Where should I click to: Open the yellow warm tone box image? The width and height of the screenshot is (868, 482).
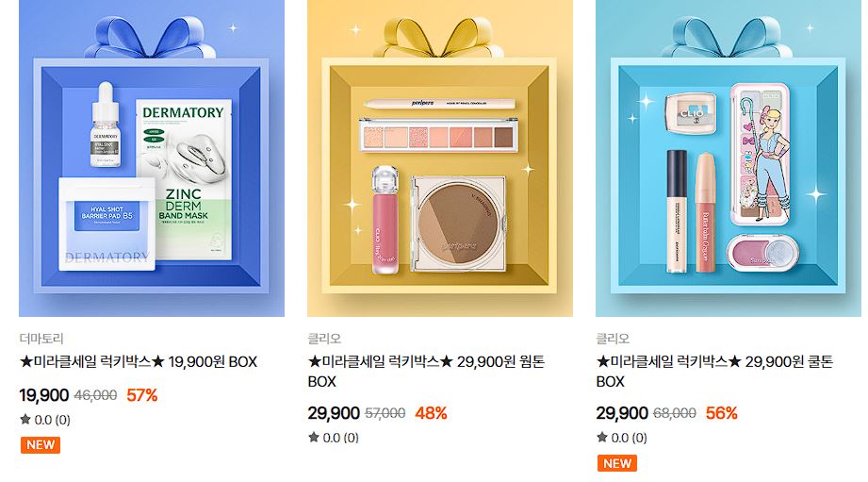(440, 158)
